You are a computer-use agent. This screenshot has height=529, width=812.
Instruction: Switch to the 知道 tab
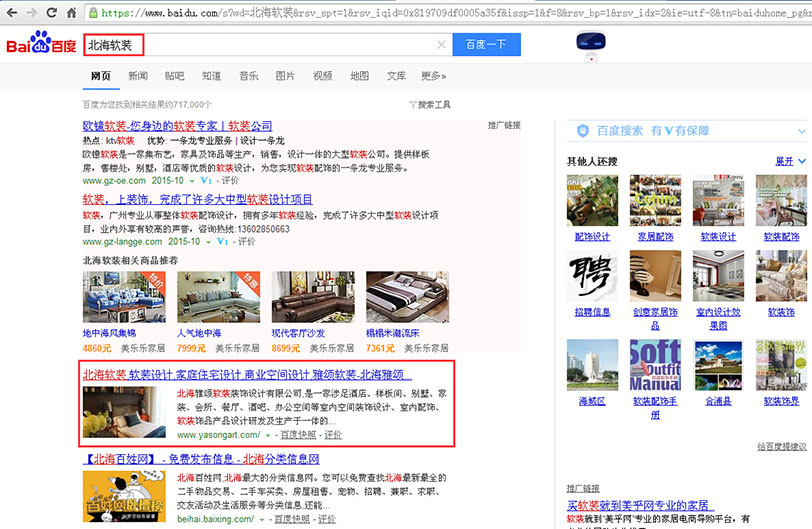[x=211, y=76]
